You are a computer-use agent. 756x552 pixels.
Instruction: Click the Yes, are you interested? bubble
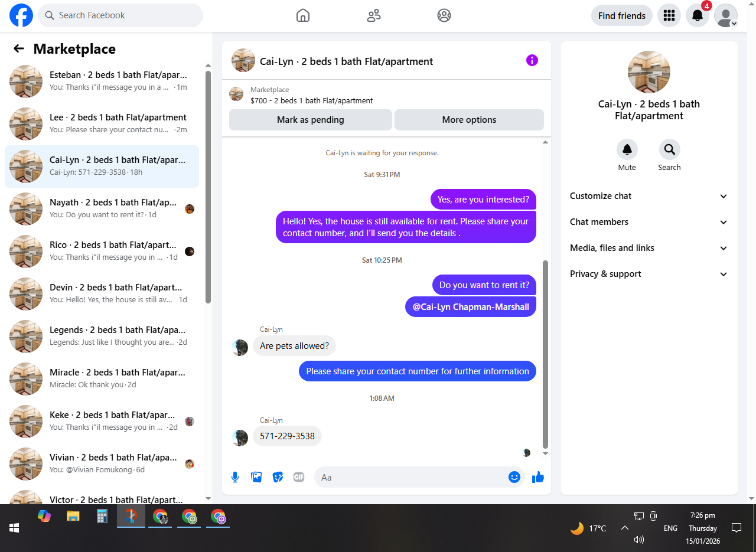point(483,200)
